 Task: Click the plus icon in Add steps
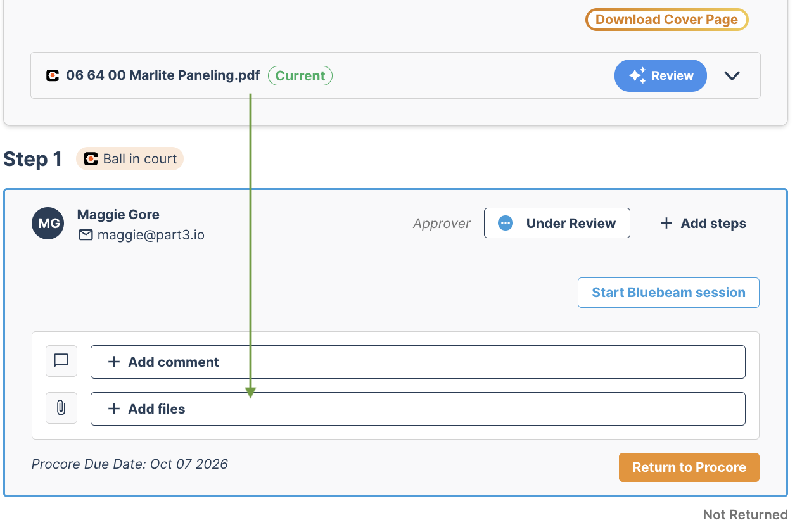[x=666, y=224]
